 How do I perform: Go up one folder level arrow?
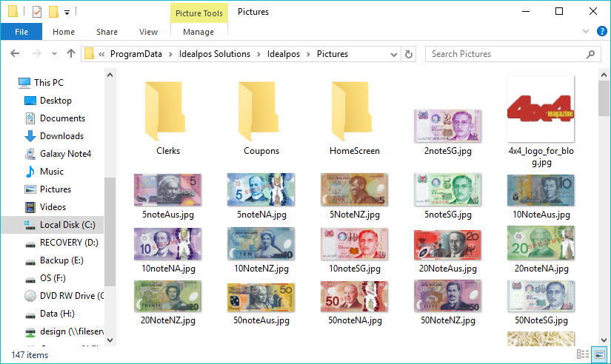(71, 54)
